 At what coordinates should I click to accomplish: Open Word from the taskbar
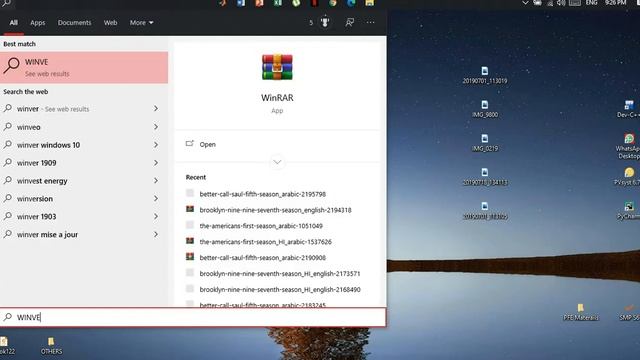(241, 3)
